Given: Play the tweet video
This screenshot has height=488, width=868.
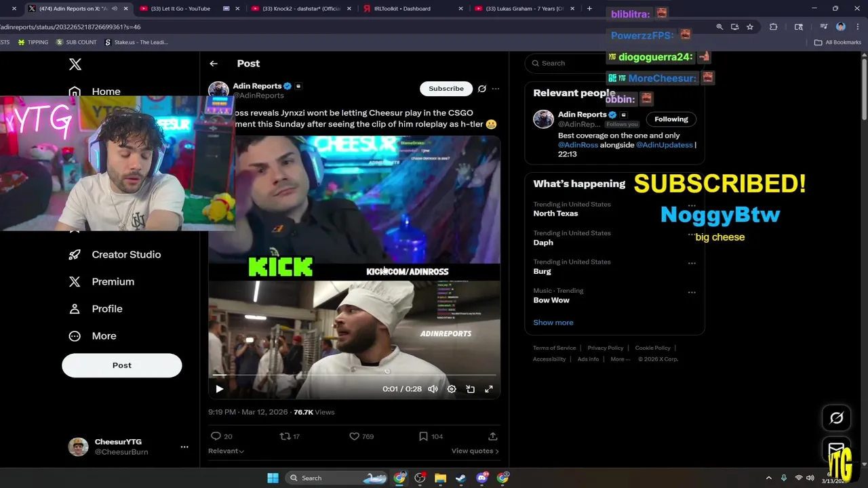Looking at the screenshot, I should 219,389.
